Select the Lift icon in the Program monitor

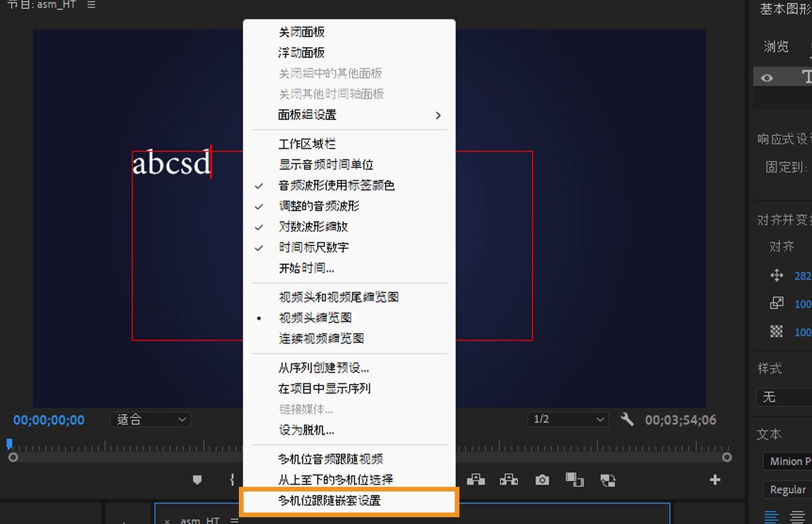coord(476,479)
